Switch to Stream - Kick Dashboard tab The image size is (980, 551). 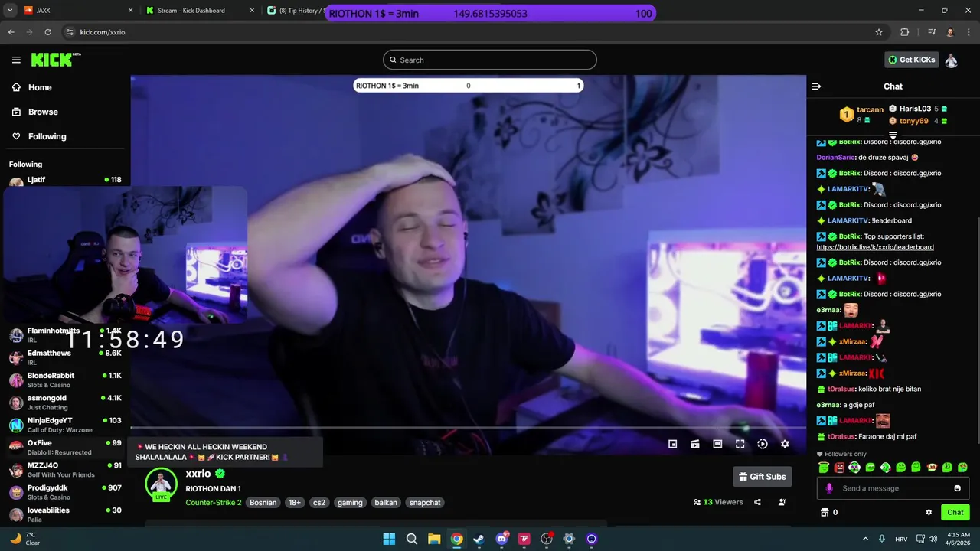[199, 11]
